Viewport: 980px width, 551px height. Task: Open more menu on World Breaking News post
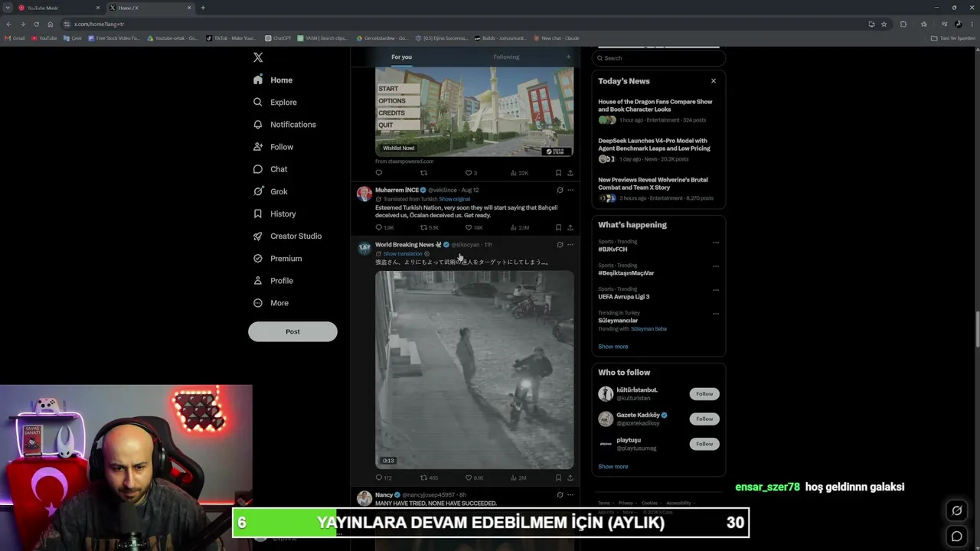pyautogui.click(x=570, y=245)
